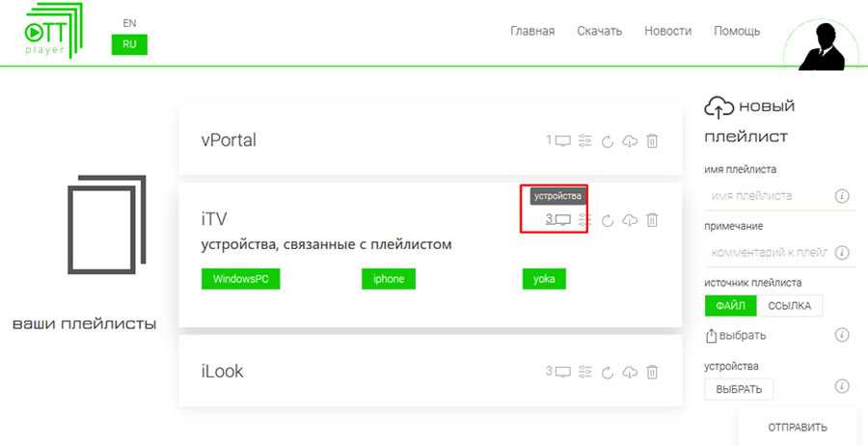Open settings sliders icon for vPortal
This screenshot has width=868, height=446.
585,141
